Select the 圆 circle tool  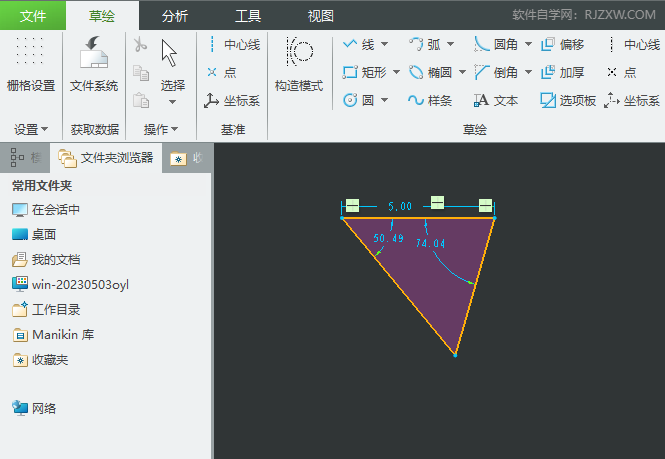pyautogui.click(x=359, y=101)
